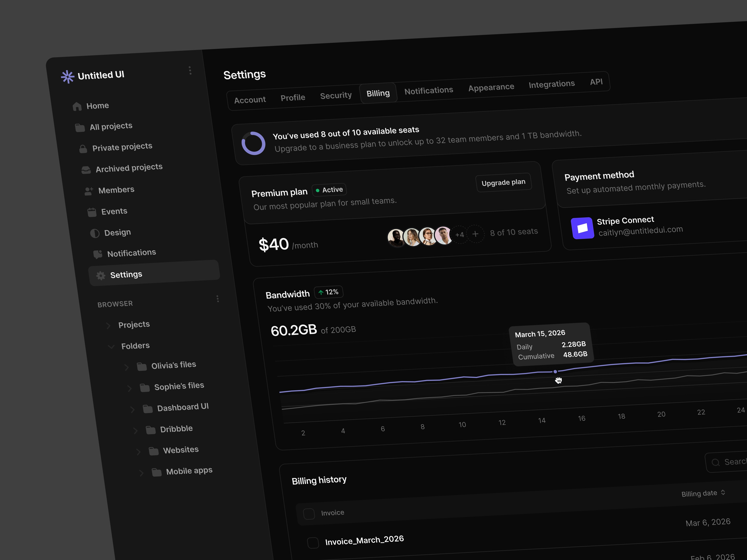
Task: Switch to the Account tab
Action: [250, 100]
